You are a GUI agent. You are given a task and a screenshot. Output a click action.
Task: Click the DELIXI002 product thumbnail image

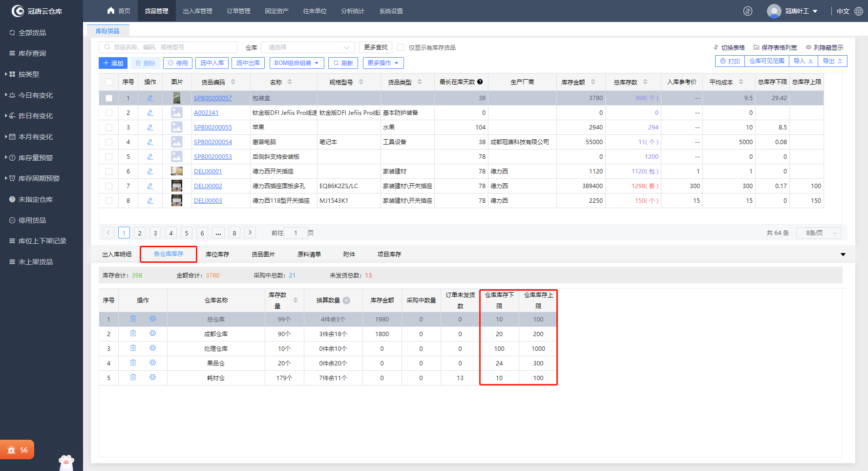[176, 186]
